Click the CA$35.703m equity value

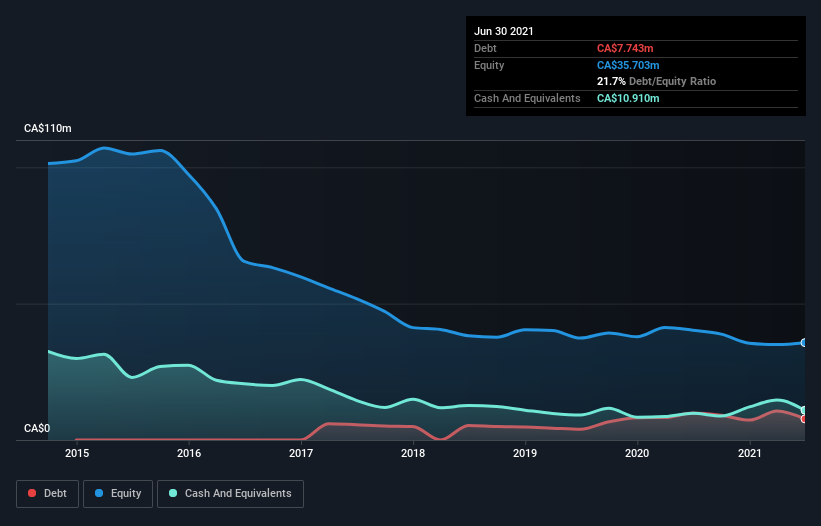pos(628,65)
